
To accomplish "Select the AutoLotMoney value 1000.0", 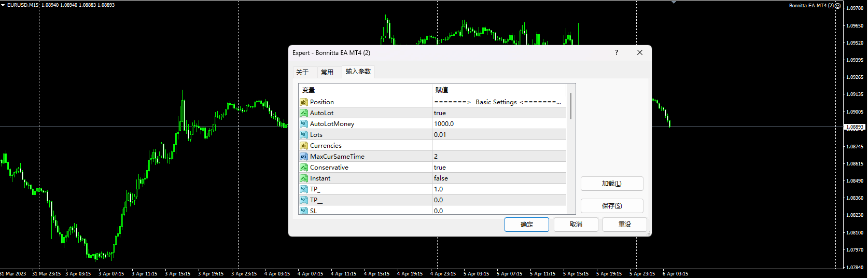I will point(499,124).
